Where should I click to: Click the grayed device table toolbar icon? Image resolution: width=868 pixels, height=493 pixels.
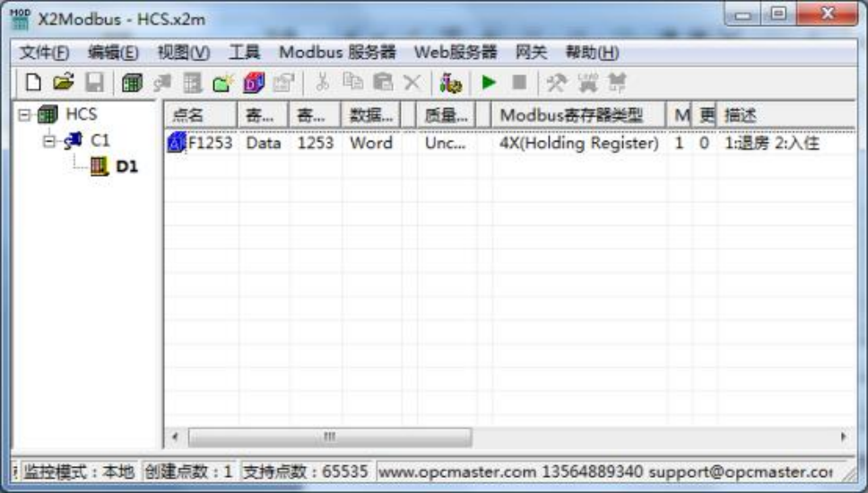[193, 83]
